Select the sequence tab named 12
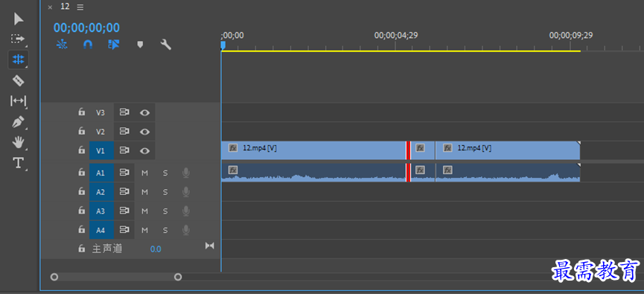644x294 pixels. (x=65, y=7)
